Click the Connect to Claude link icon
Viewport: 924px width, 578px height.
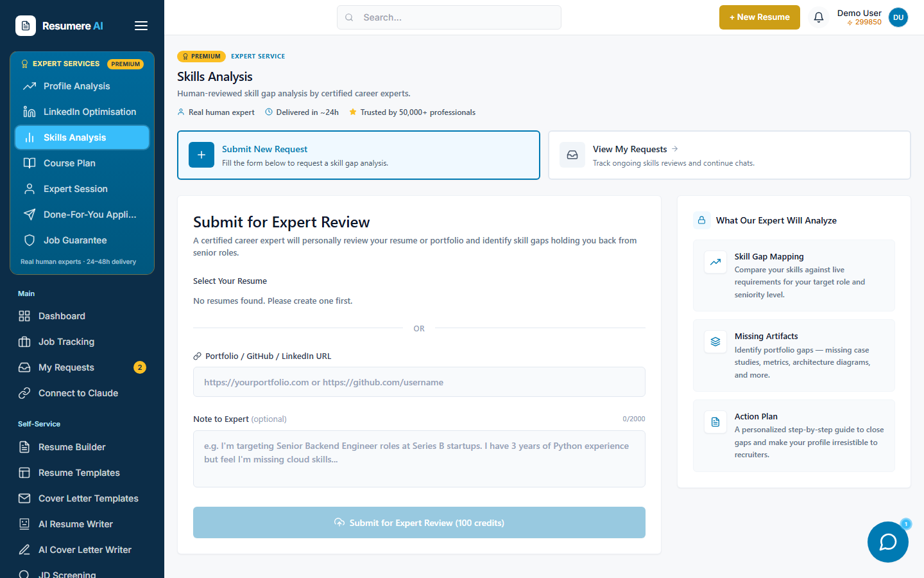tap(24, 393)
